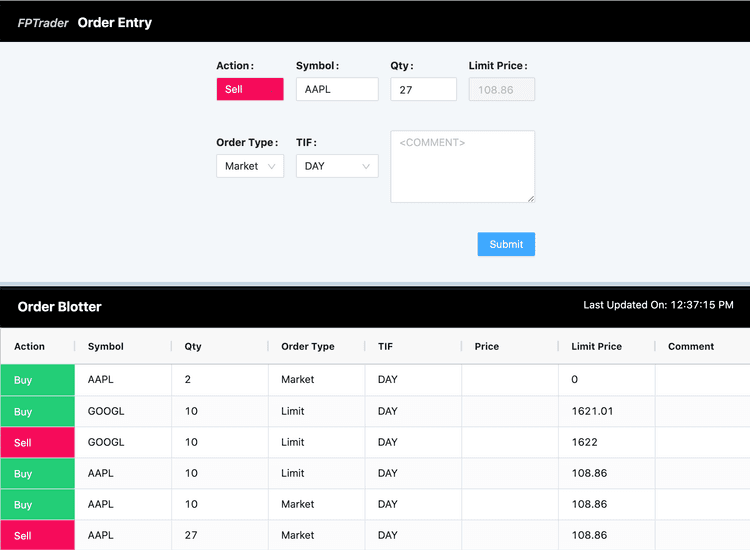This screenshot has width=750, height=550.
Task: Sort by the Symbol column header
Action: pos(106,346)
